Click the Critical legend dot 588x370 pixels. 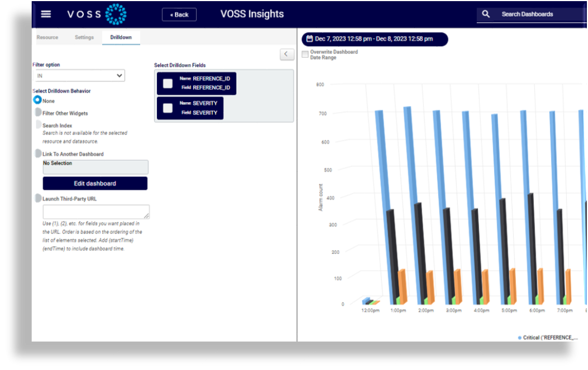pyautogui.click(x=520, y=338)
